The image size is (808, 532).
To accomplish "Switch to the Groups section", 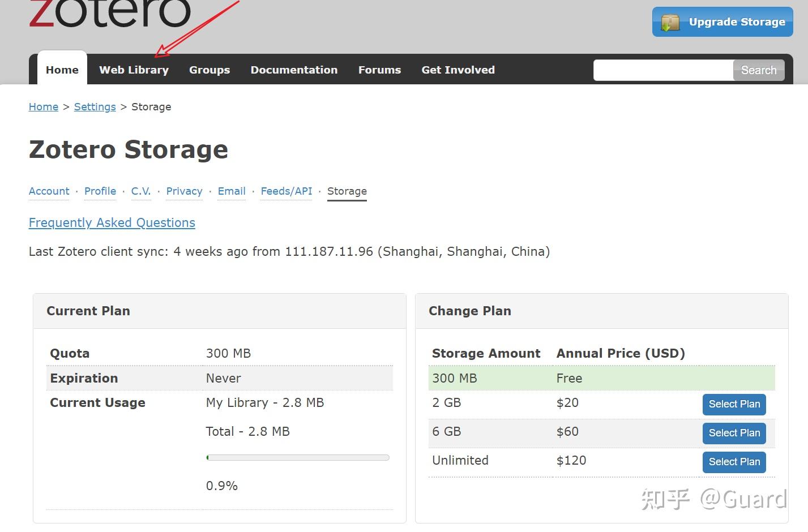I will point(209,70).
